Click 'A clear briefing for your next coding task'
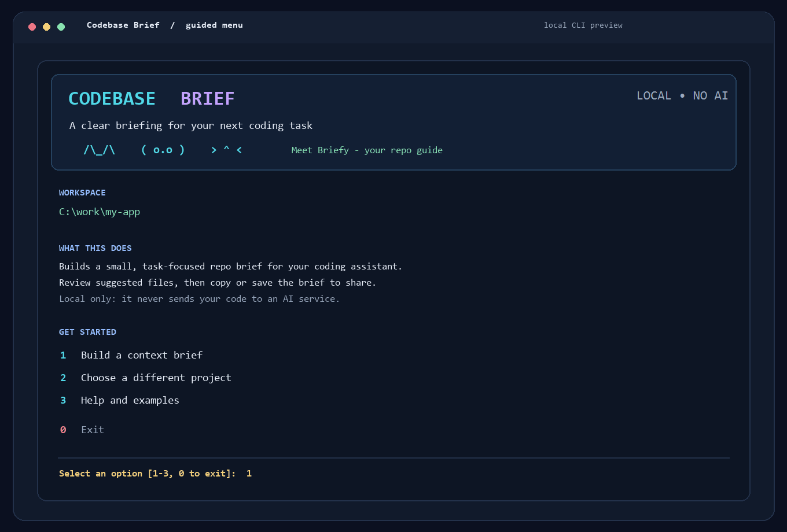Image resolution: width=787 pixels, height=532 pixels. [191, 125]
